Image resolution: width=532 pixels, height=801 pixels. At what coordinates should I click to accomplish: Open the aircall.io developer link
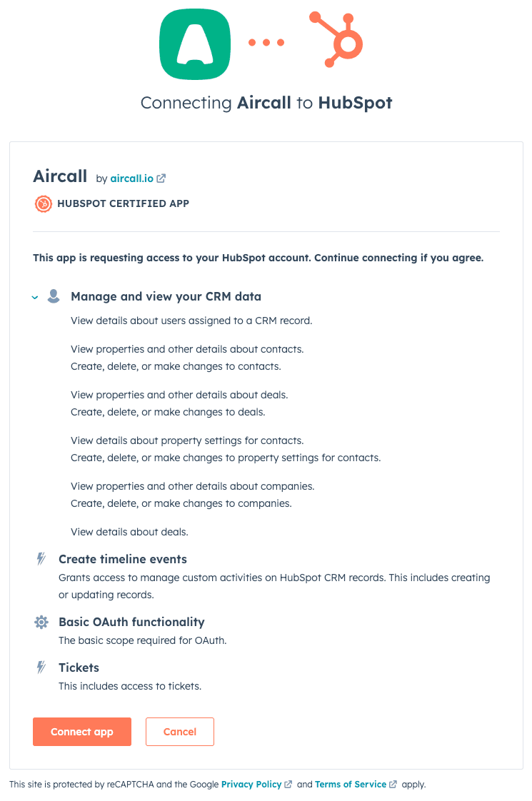pos(132,178)
